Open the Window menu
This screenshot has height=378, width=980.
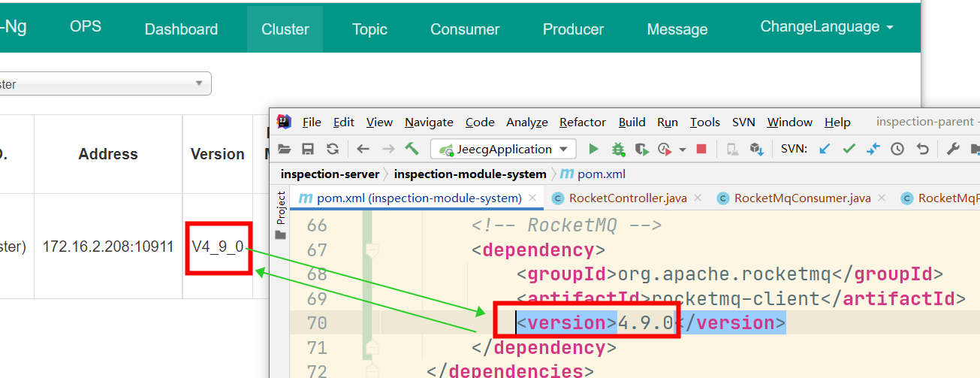click(789, 122)
